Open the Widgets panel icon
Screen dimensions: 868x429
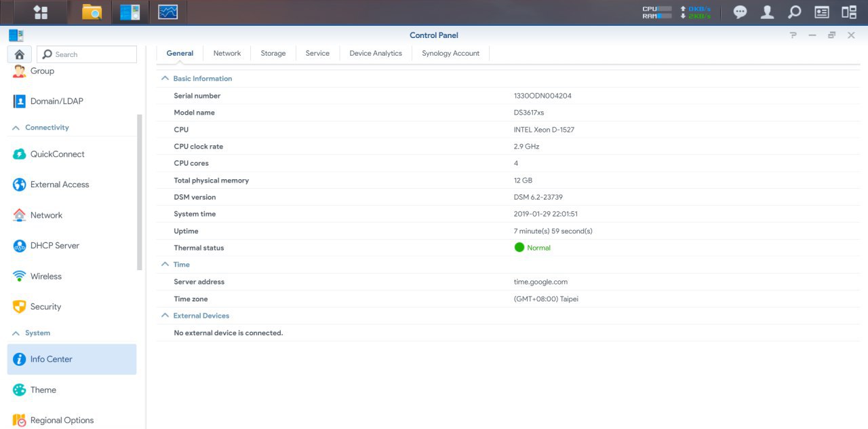tap(821, 12)
